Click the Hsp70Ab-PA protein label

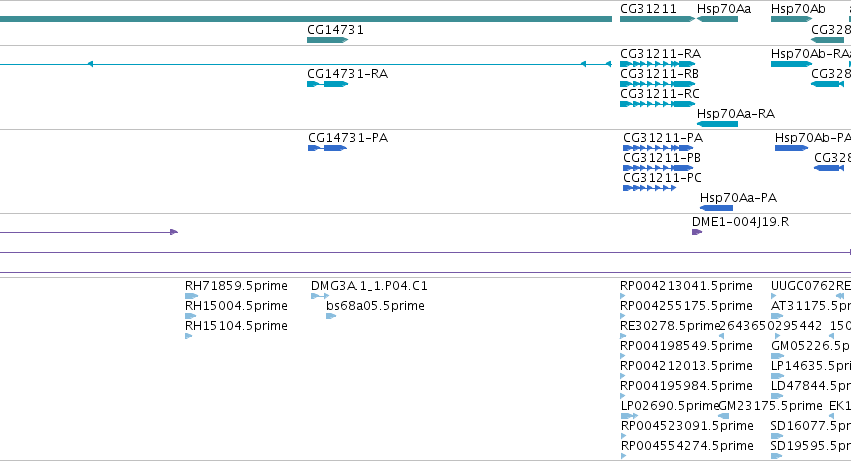pyautogui.click(x=812, y=138)
